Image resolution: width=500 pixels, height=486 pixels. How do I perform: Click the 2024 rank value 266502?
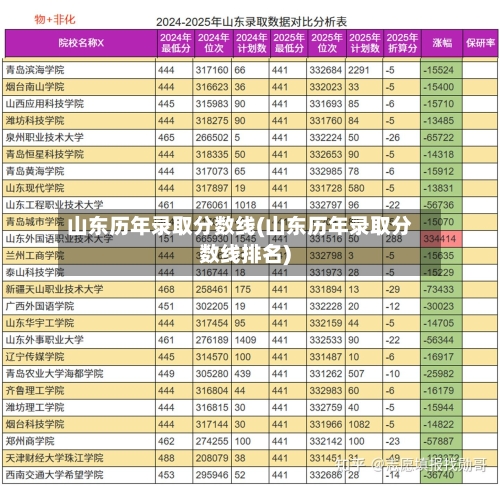(x=212, y=137)
